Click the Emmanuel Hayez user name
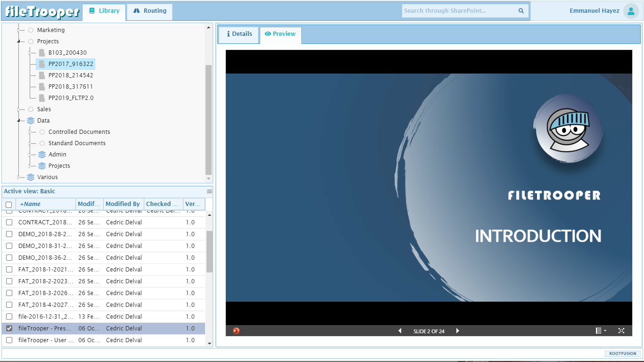The image size is (644, 362). pyautogui.click(x=594, y=11)
